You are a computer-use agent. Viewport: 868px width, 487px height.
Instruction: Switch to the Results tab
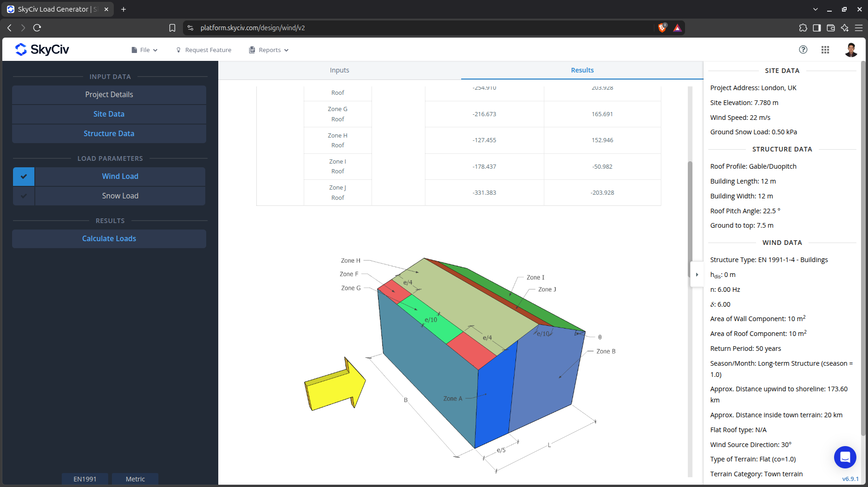click(x=582, y=70)
